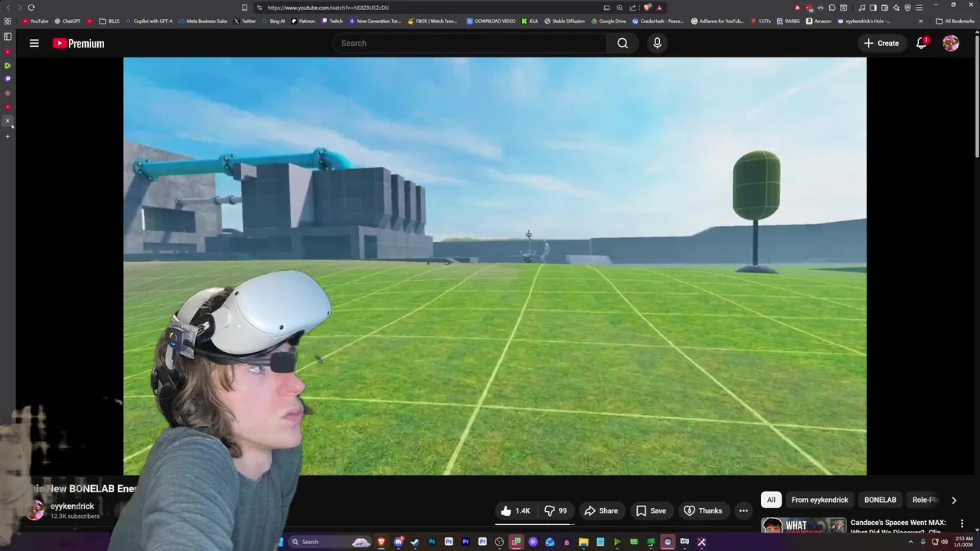Open the eyykendrick channel name

(72, 507)
